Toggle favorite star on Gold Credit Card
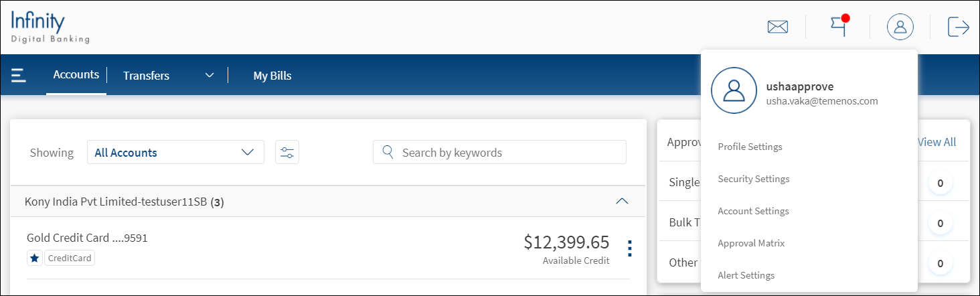 (x=35, y=258)
